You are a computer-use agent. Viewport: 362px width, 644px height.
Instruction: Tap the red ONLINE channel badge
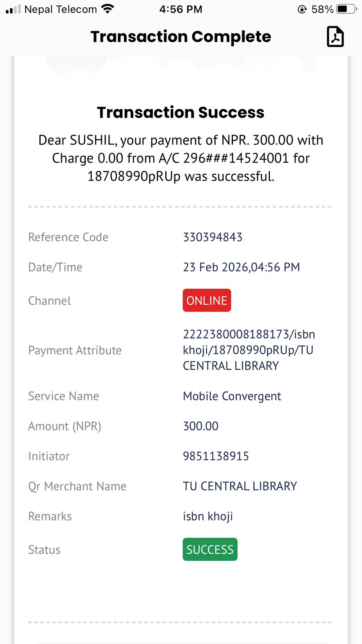[x=207, y=300]
